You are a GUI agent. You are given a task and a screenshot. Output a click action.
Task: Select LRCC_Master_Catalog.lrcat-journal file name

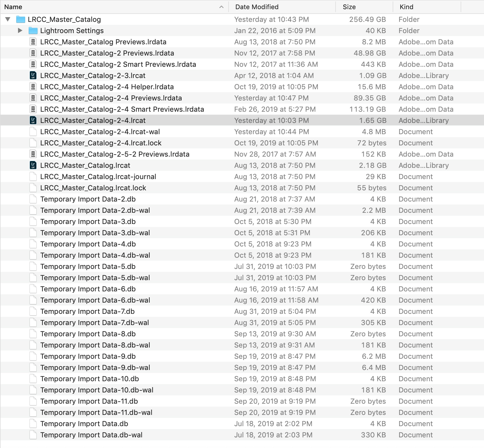(98, 177)
